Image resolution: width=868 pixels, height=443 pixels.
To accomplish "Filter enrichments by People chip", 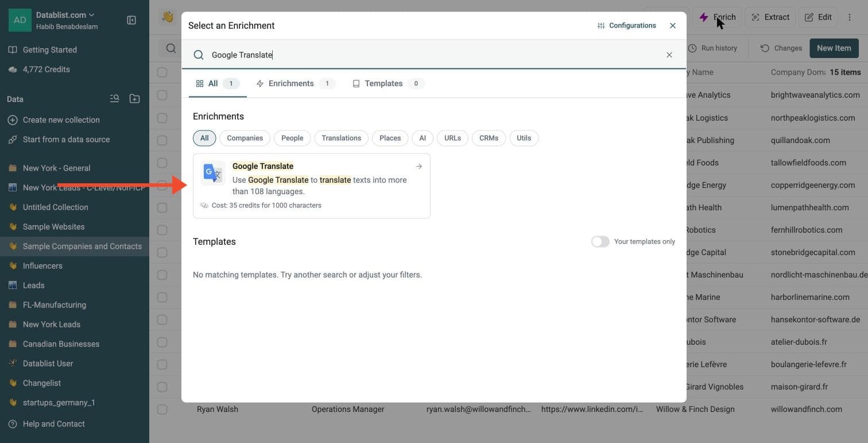I will coord(292,138).
